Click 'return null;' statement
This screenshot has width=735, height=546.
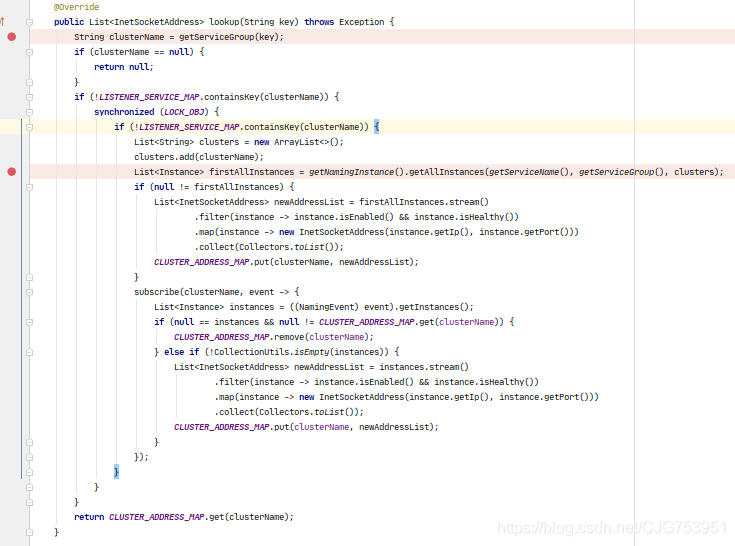click(124, 67)
